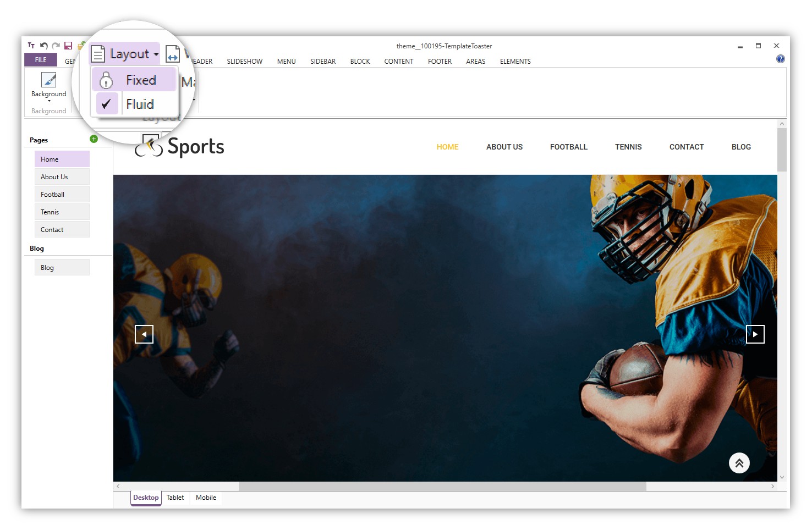Image resolution: width=812 pixels, height=530 pixels.
Task: Click HOME in the site navigation
Action: coord(448,147)
